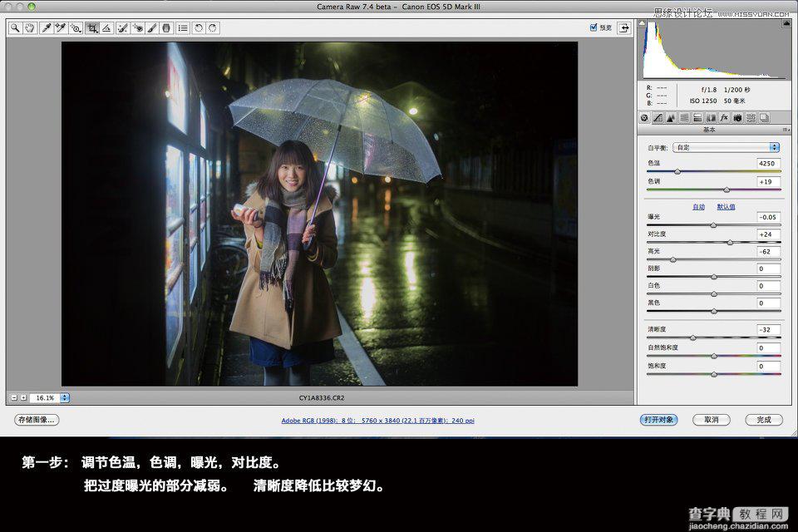Click the 打开对象 open object button

658,420
